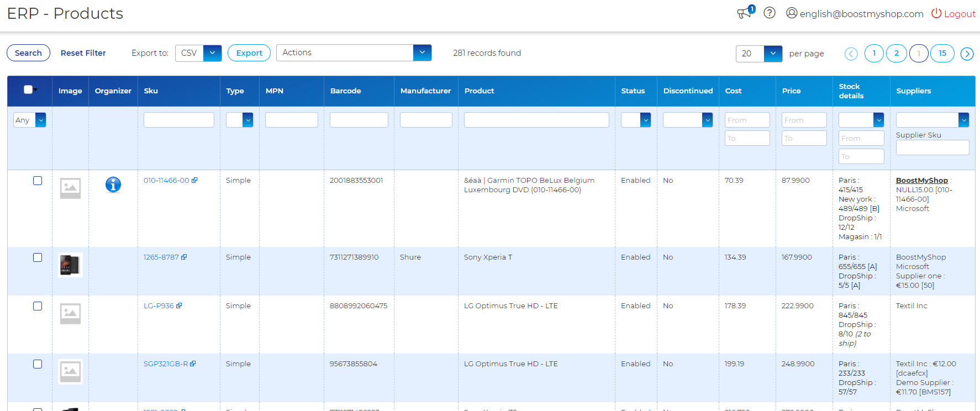Click the Export button
Screen dimensions: 980x411
pyautogui.click(x=249, y=53)
